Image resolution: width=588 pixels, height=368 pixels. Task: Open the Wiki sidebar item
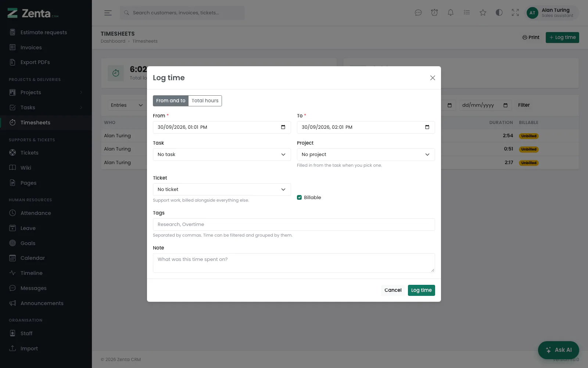coord(46,168)
